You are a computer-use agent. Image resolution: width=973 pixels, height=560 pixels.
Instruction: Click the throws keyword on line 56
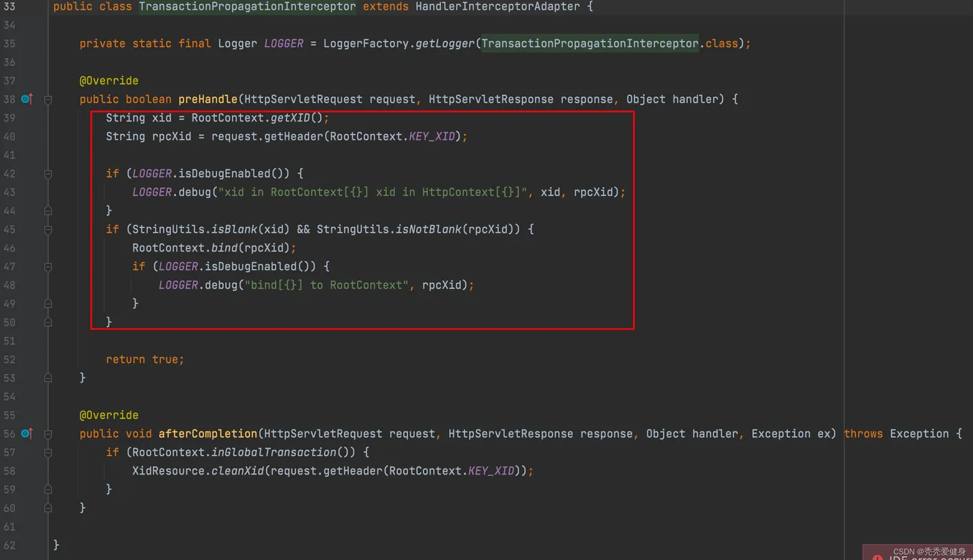[863, 434]
